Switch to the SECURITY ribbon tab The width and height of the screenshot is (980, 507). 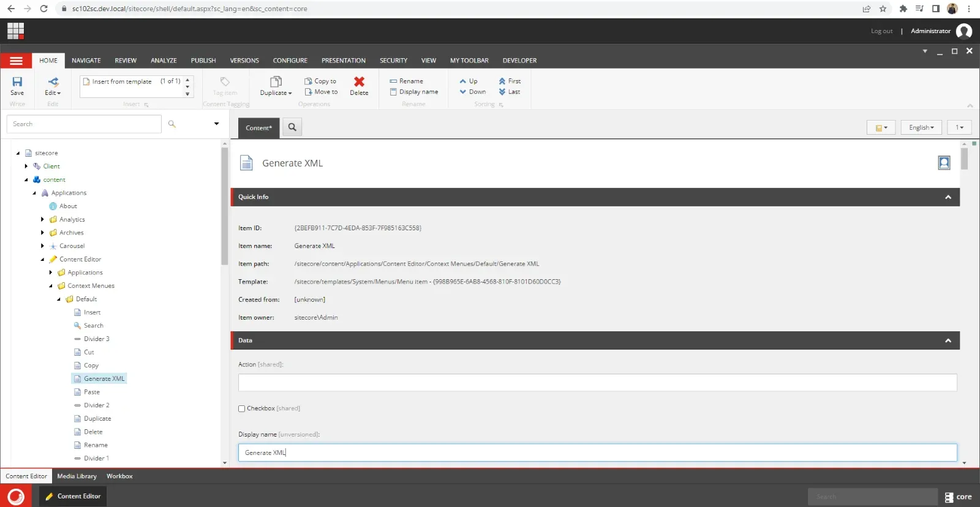pos(393,61)
